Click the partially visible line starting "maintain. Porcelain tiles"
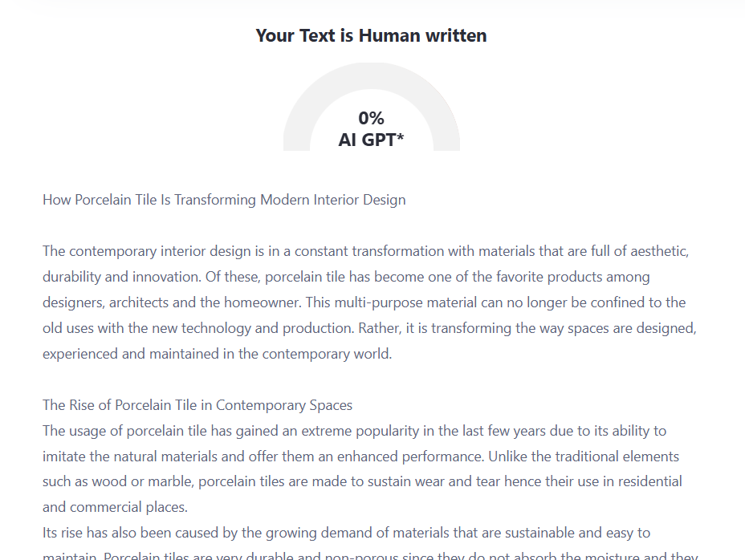 point(369,555)
